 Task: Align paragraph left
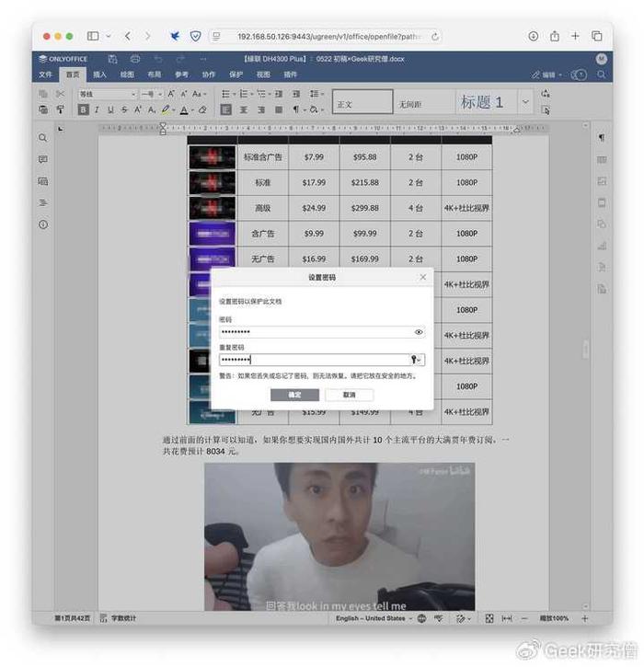226,109
